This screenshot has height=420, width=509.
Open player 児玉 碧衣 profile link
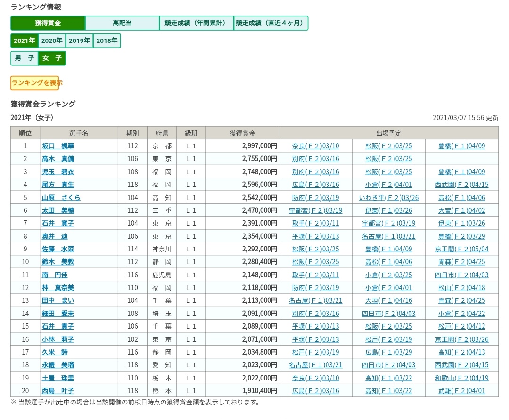pyautogui.click(x=58, y=172)
